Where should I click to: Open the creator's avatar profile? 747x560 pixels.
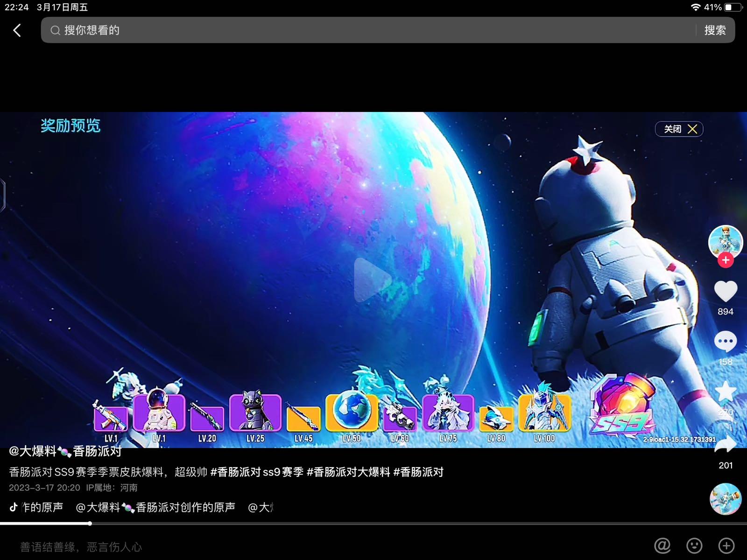(726, 242)
